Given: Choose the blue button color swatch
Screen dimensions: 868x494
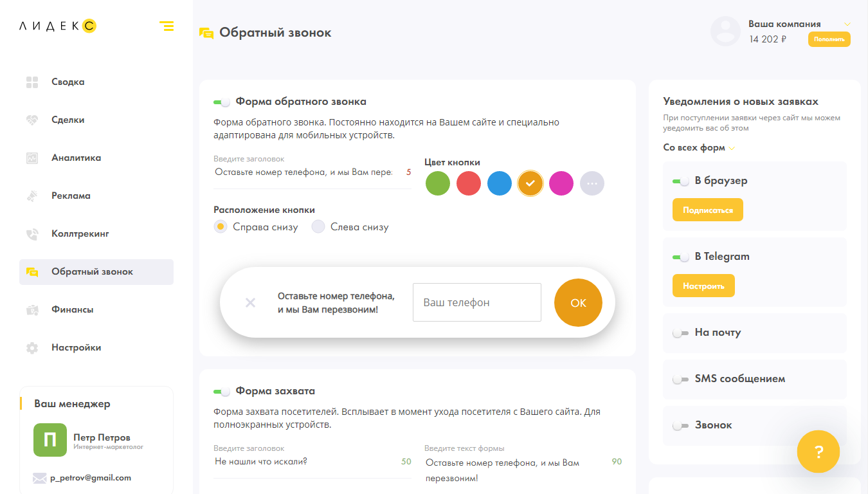Looking at the screenshot, I should pos(500,184).
